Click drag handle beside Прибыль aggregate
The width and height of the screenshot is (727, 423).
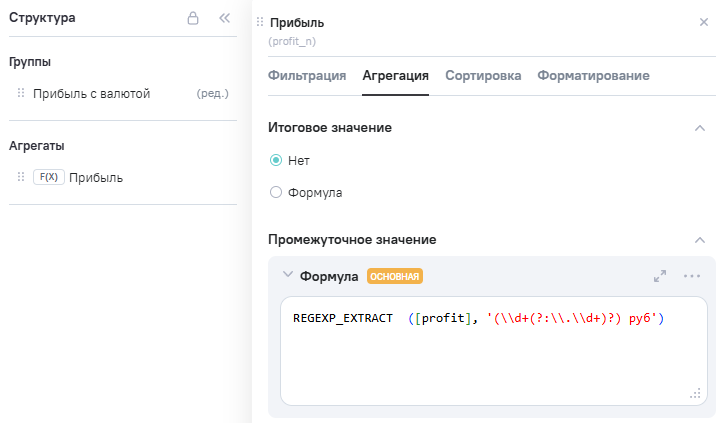20,177
